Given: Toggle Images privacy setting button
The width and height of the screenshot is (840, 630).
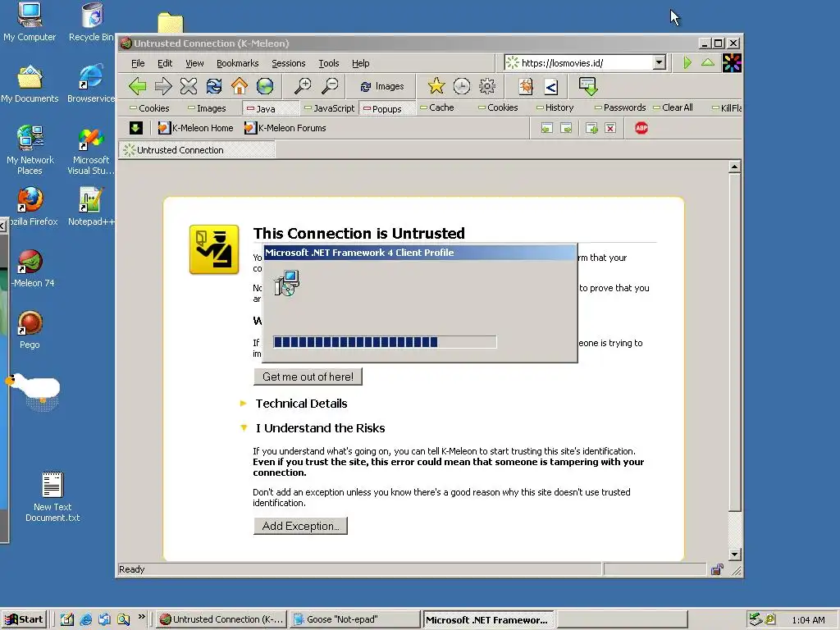Looking at the screenshot, I should click(207, 108).
